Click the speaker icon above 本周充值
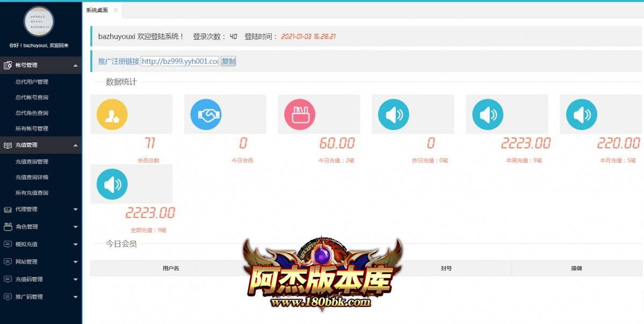 point(488,114)
